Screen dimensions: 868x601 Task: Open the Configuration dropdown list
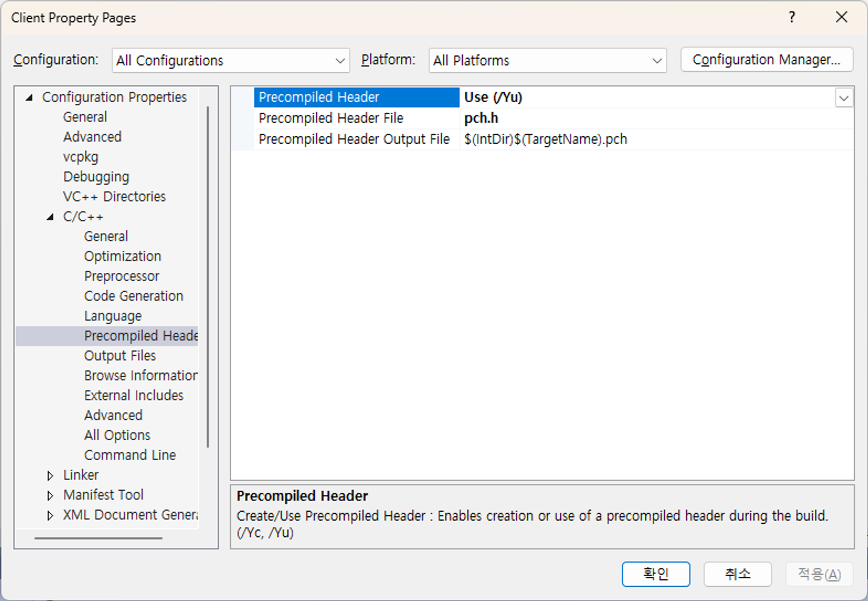pos(340,61)
